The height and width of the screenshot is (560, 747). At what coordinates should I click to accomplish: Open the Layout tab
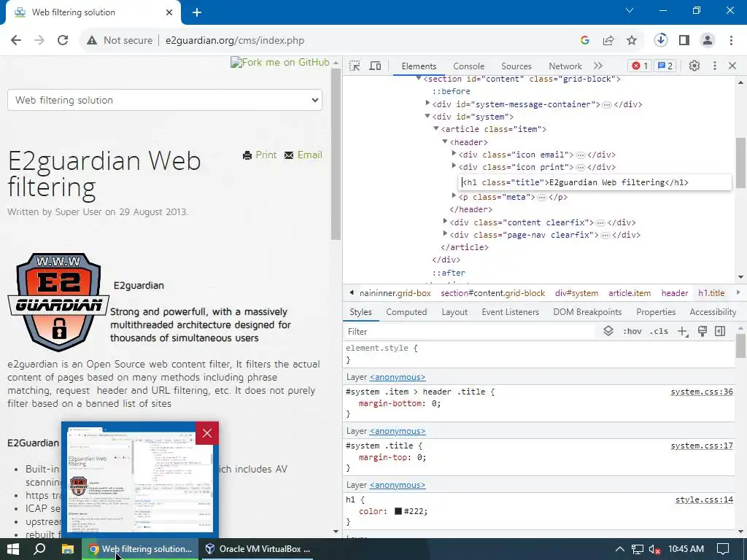pos(454,312)
